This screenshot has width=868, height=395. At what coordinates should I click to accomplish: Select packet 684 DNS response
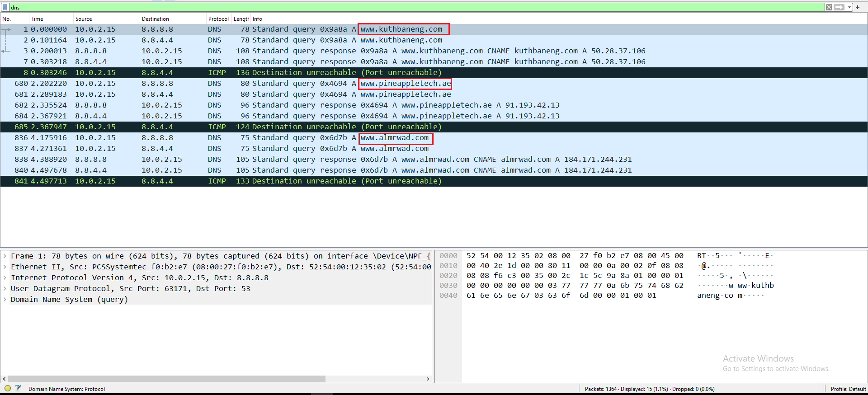(x=434, y=116)
